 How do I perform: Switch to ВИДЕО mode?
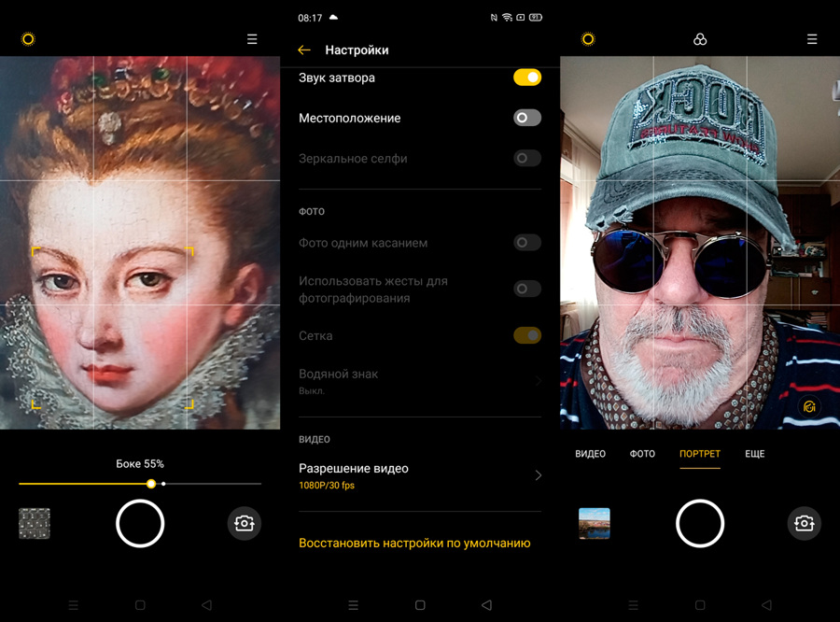pos(590,454)
